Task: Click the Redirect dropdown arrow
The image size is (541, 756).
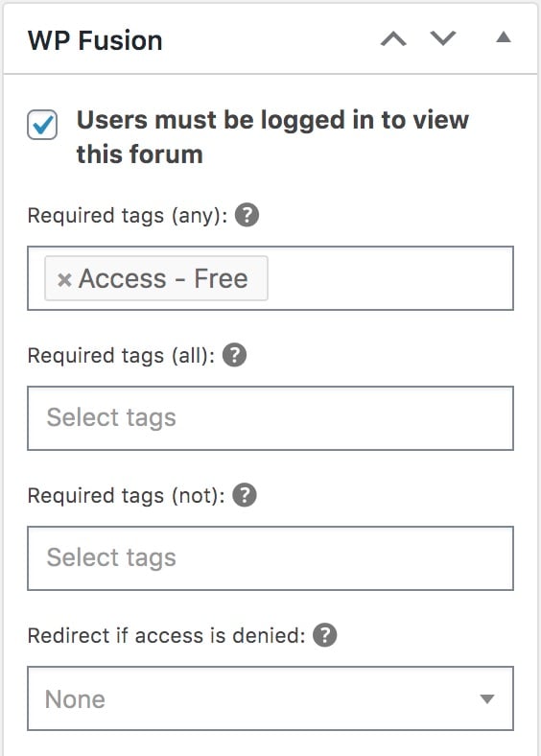Action: tap(487, 698)
